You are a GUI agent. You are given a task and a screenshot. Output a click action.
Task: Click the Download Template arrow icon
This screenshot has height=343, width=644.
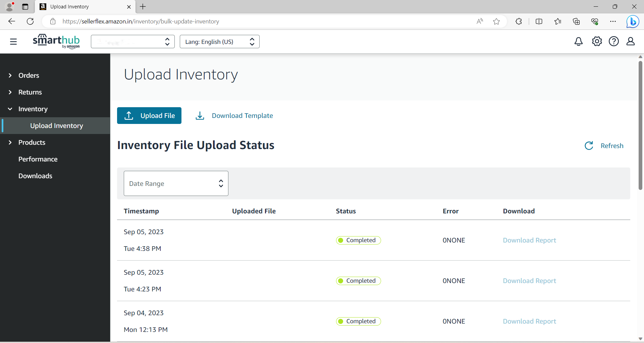(200, 116)
